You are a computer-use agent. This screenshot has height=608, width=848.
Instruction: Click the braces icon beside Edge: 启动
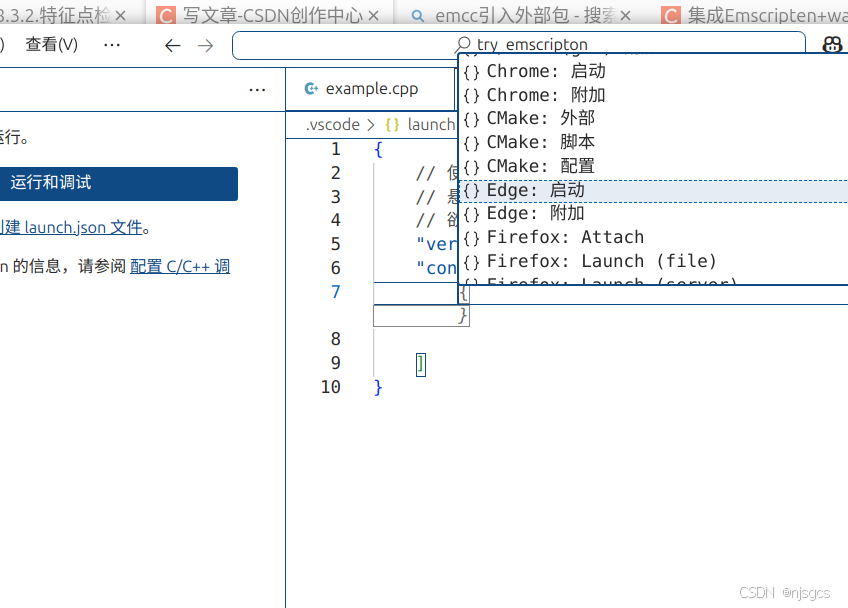pos(471,191)
